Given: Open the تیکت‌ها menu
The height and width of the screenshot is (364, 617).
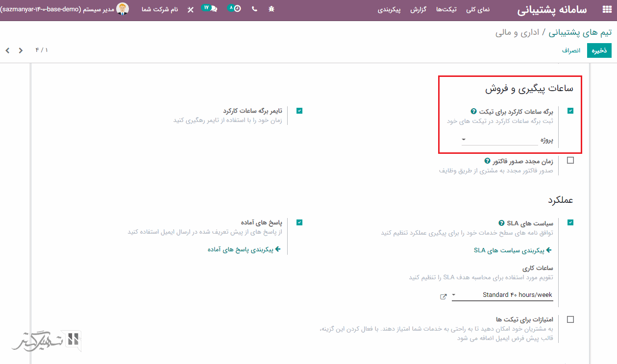Looking at the screenshot, I should coord(446,10).
